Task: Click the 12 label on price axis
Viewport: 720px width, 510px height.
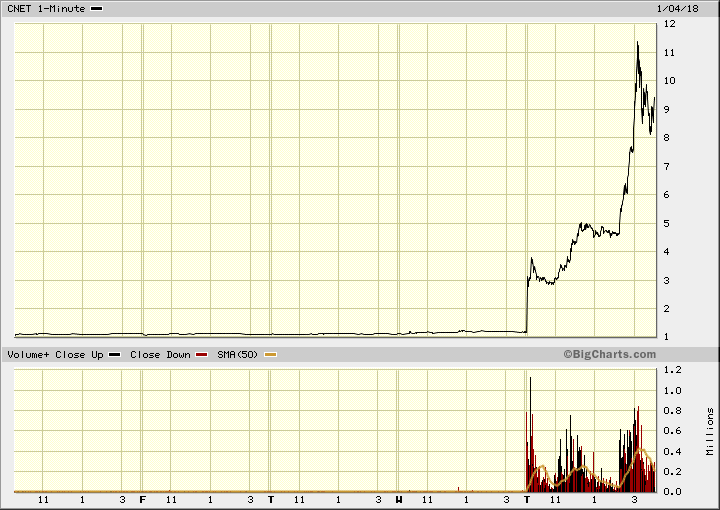Action: click(x=667, y=22)
